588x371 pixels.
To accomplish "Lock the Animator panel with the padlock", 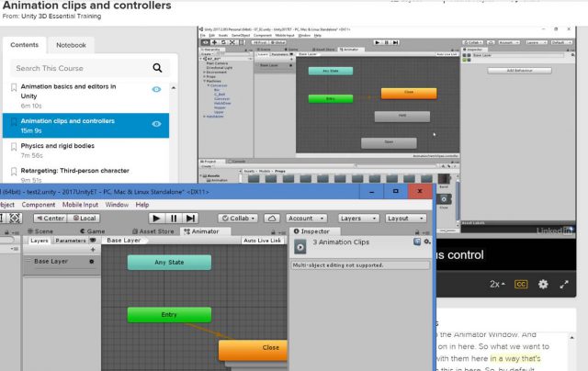I will [273, 232].
